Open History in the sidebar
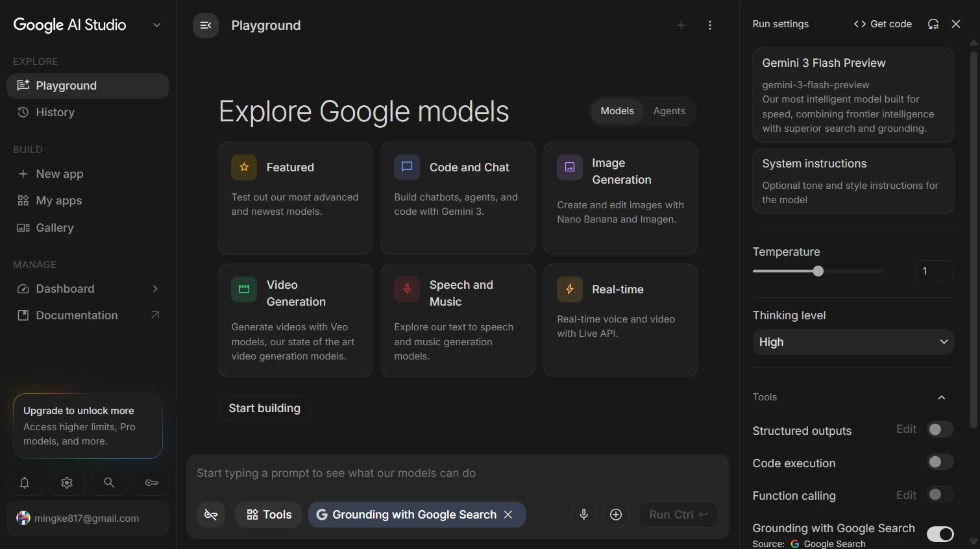Image resolution: width=980 pixels, height=549 pixels. click(x=88, y=112)
